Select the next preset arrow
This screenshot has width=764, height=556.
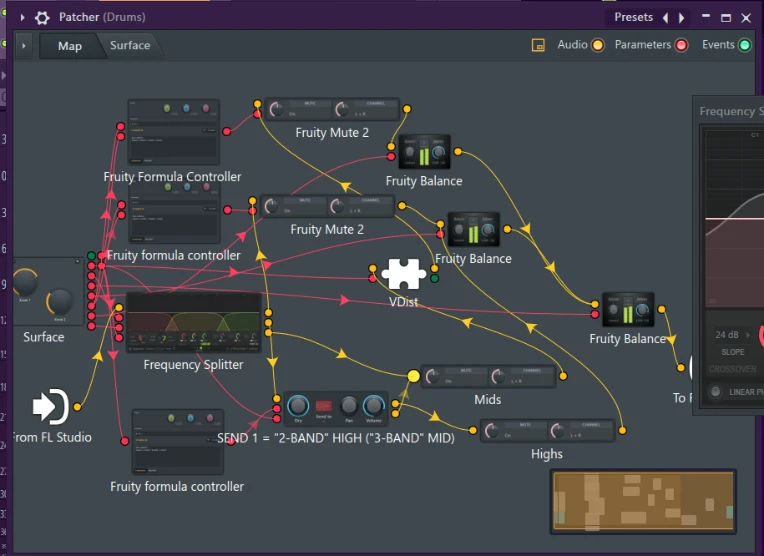682,18
